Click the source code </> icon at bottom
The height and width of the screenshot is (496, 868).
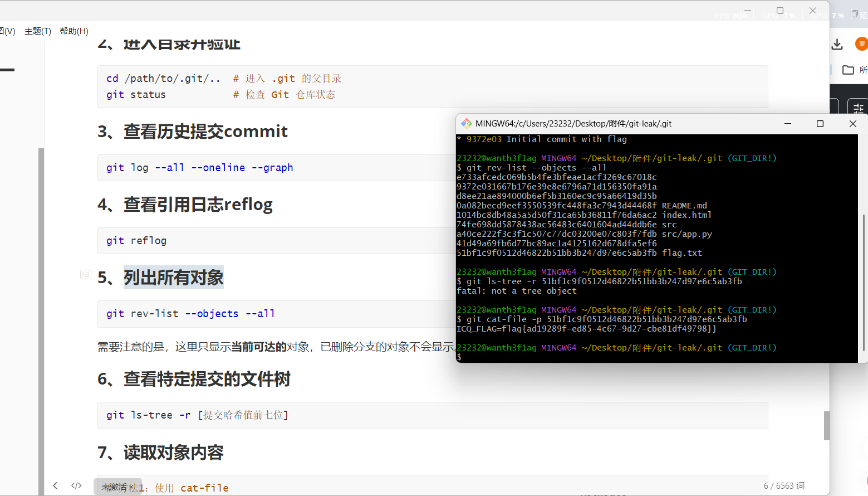tap(76, 485)
